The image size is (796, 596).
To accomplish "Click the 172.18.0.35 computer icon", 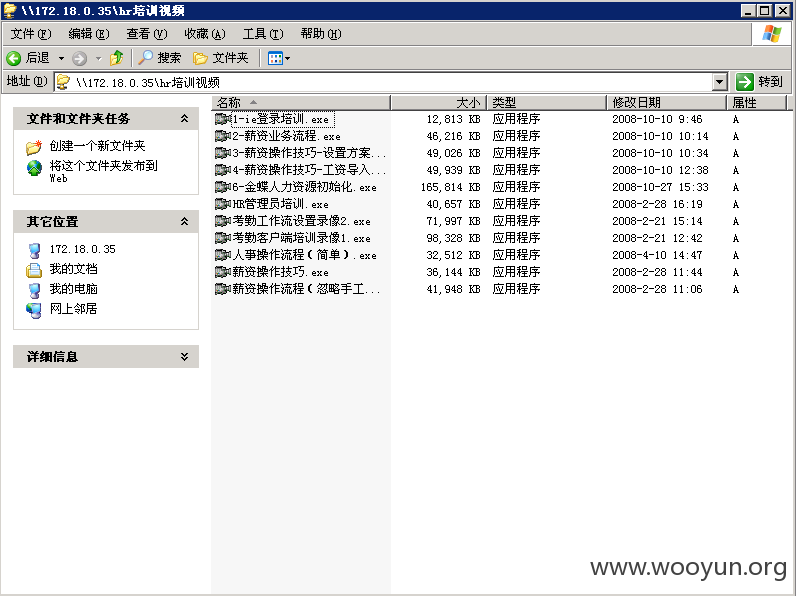I will click(34, 250).
